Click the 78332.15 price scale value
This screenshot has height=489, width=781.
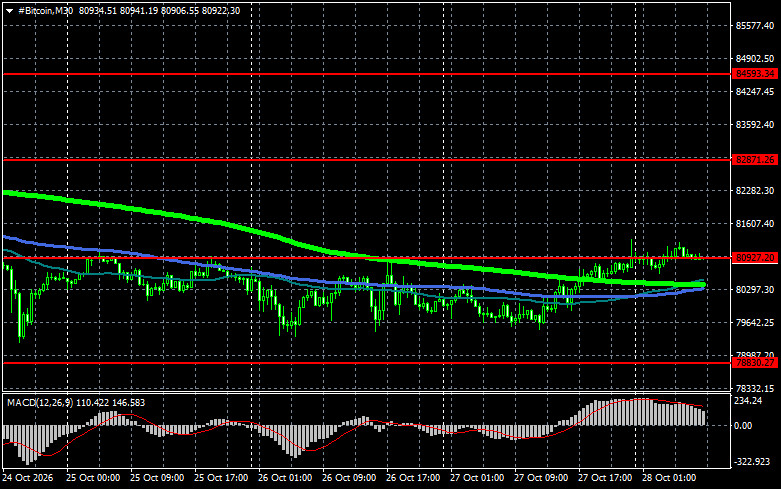pyautogui.click(x=755, y=388)
